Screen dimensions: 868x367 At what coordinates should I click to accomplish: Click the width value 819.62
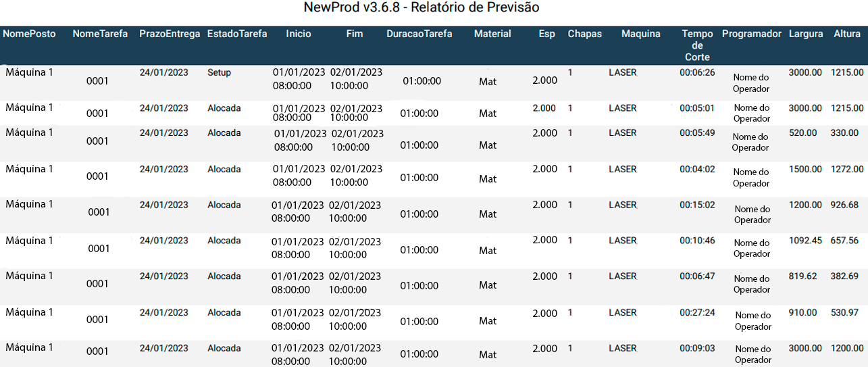(803, 276)
